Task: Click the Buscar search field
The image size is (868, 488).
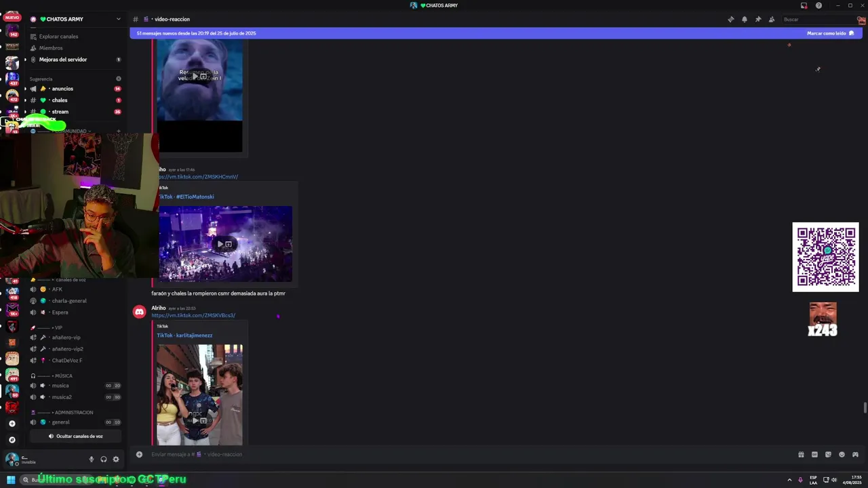Action: 819,19
